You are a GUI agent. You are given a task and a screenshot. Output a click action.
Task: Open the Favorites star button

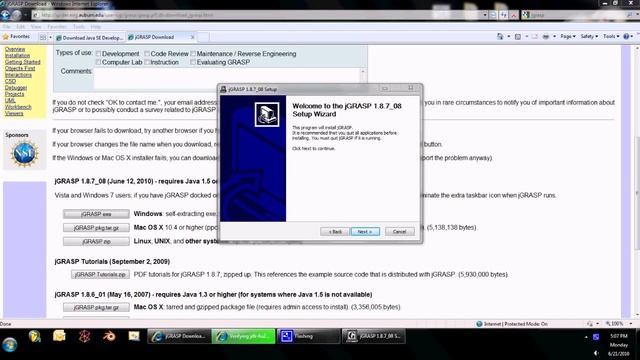tap(17, 37)
